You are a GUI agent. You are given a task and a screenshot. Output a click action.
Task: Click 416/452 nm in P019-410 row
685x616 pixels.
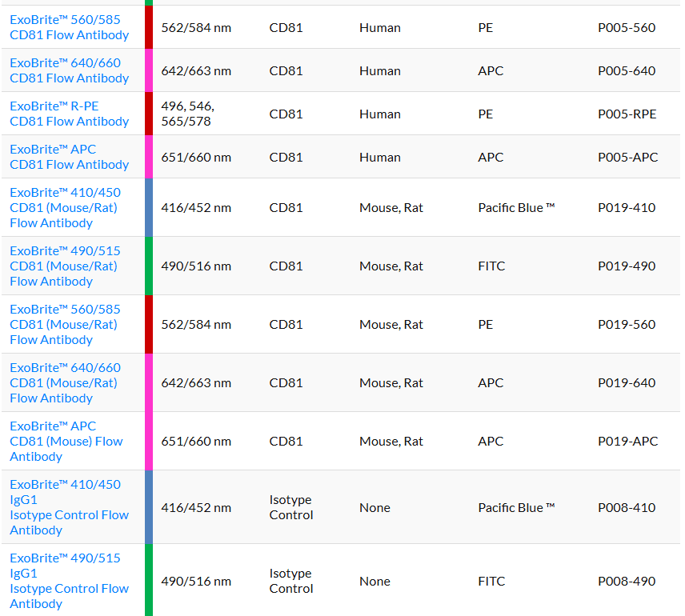196,207
